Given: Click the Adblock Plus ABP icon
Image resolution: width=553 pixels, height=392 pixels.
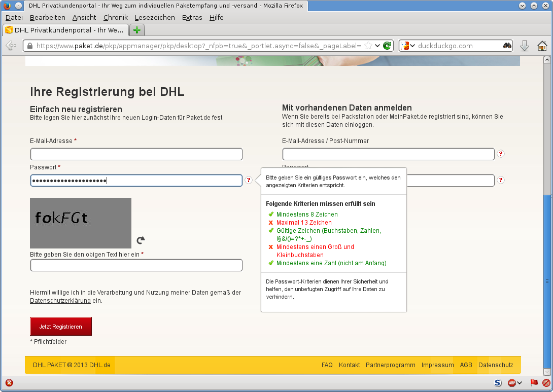Looking at the screenshot, I should (512, 383).
